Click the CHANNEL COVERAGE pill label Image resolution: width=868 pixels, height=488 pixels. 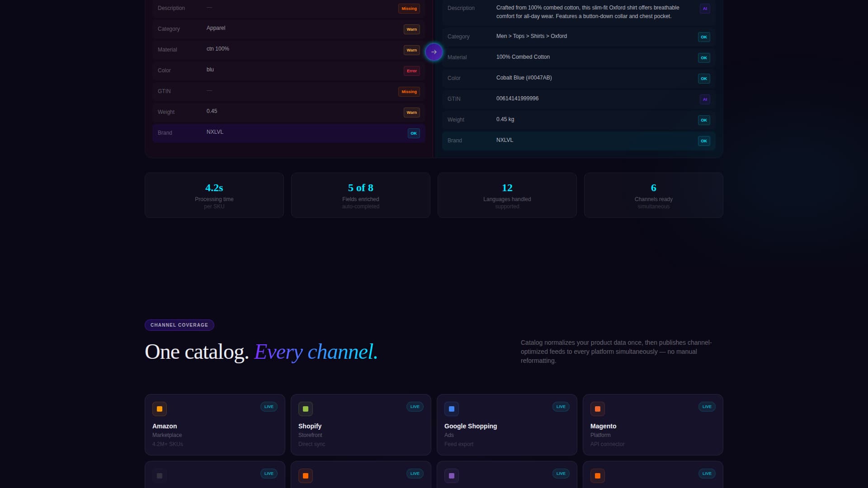[179, 325]
